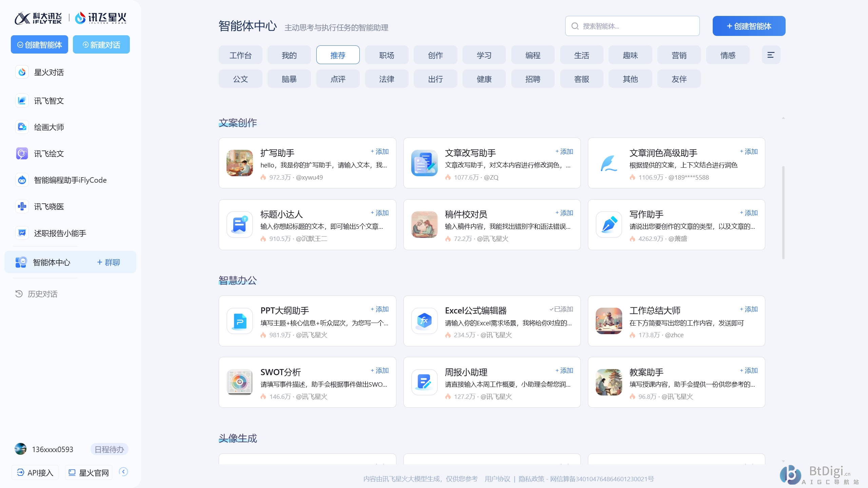Click the main 创建智能体 button at top right
The height and width of the screenshot is (488, 868).
[749, 26]
